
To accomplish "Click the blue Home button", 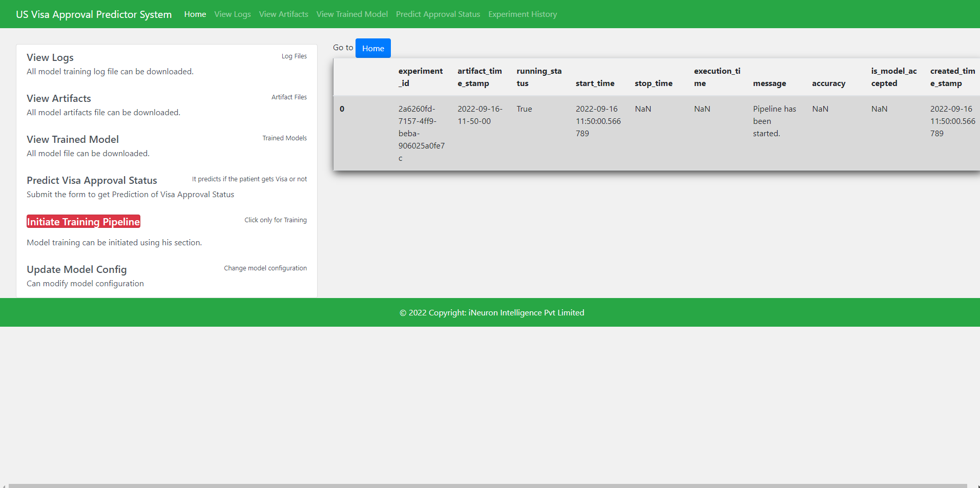I will click(x=373, y=48).
